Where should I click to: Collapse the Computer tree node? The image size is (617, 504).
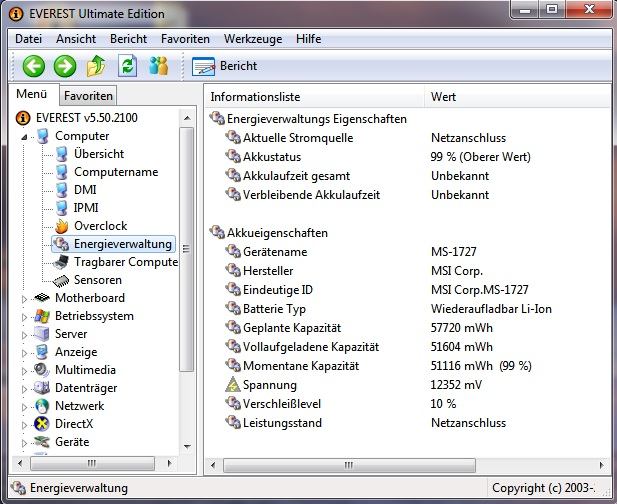(24, 137)
